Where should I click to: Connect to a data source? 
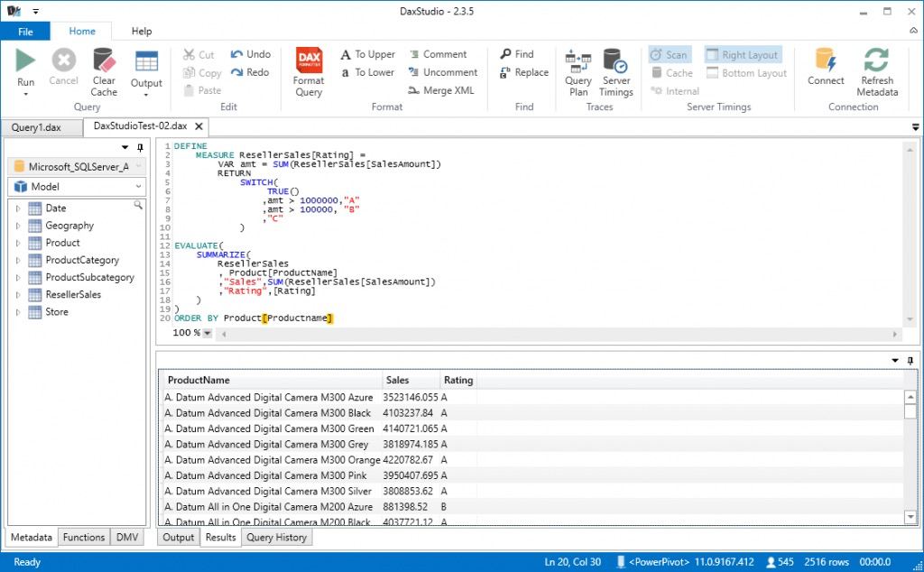(826, 67)
